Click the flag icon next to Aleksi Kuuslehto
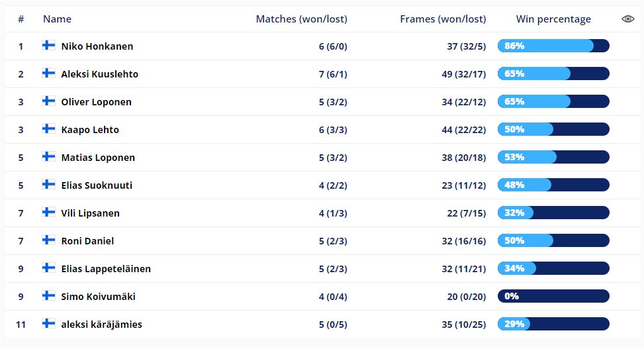Image resolution: width=644 pixels, height=349 pixels. (x=49, y=74)
